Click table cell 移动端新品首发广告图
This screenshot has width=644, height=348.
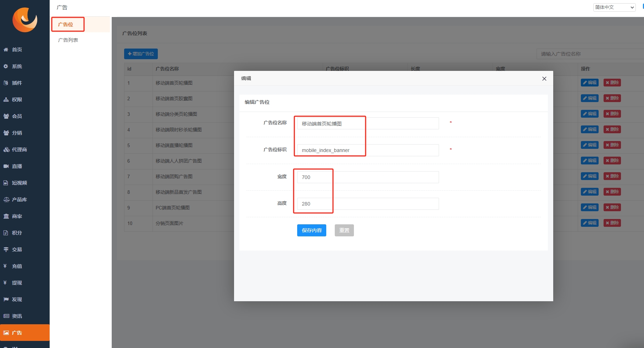179,192
